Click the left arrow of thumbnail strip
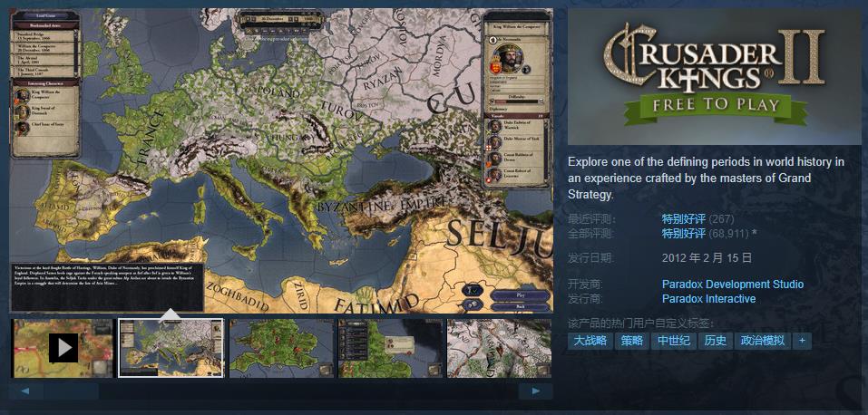The width and height of the screenshot is (868, 415). [26, 391]
